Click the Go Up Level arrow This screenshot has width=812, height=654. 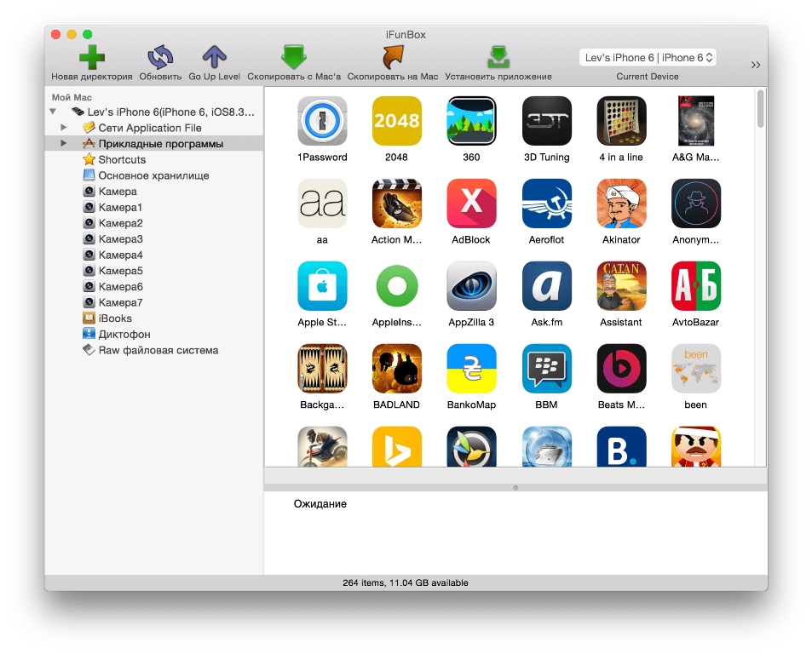(214, 57)
